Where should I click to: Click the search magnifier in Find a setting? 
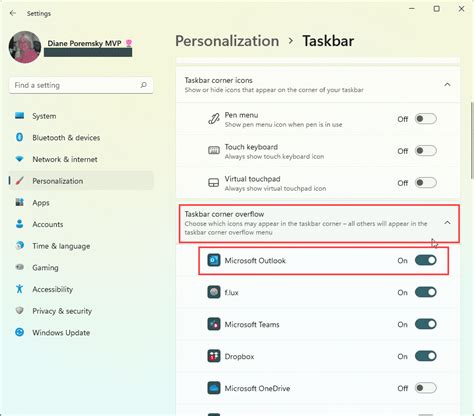(x=143, y=85)
